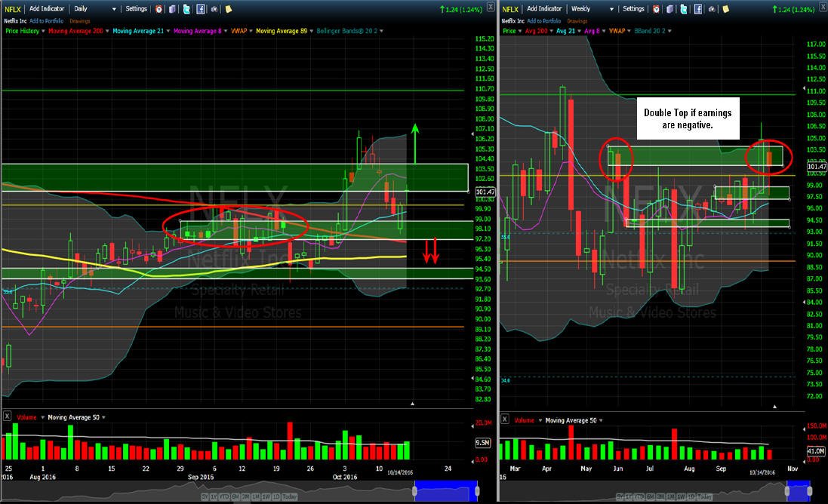Click the blue range selection in Weekly navigator
The image size is (828, 504).
tap(799, 491)
